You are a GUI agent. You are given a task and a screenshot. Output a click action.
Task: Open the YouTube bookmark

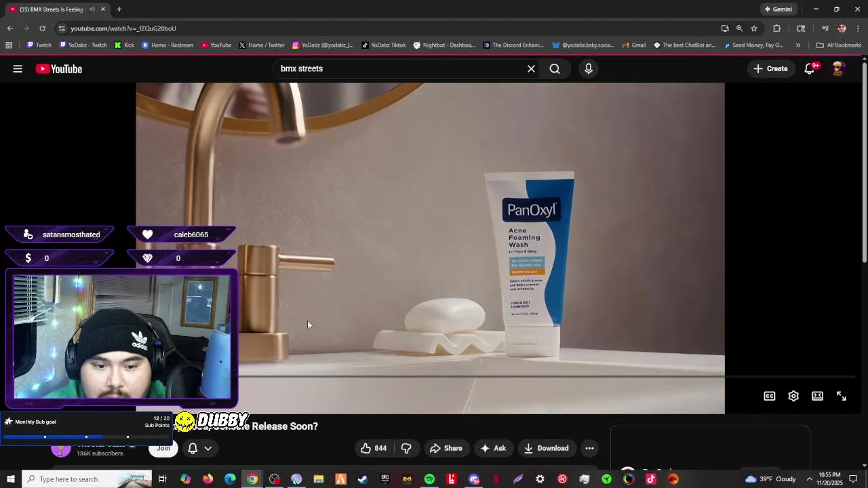coord(216,45)
